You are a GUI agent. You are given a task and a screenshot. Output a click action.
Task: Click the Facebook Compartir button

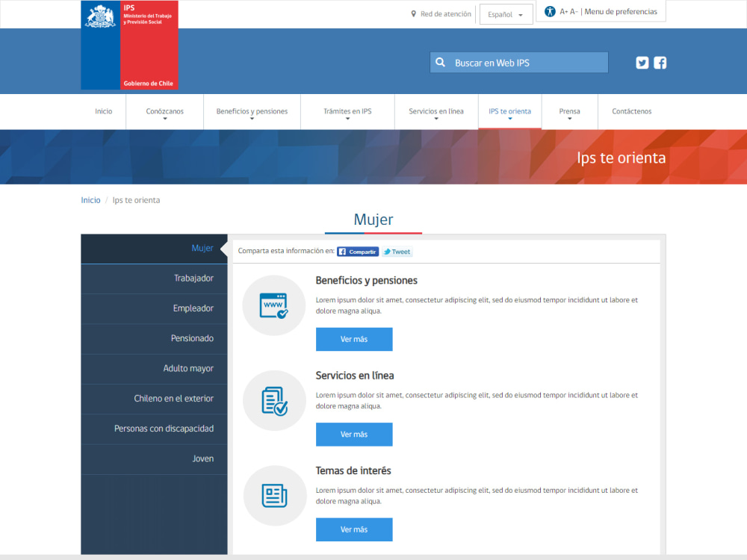click(x=358, y=252)
